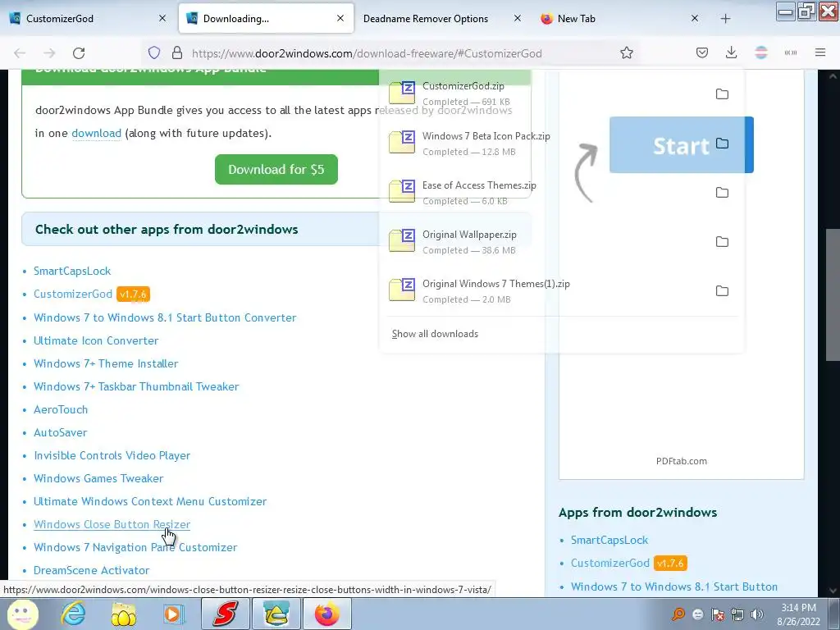The height and width of the screenshot is (630, 840).
Task: Open Invisible Controls Video Player link
Action: point(112,456)
